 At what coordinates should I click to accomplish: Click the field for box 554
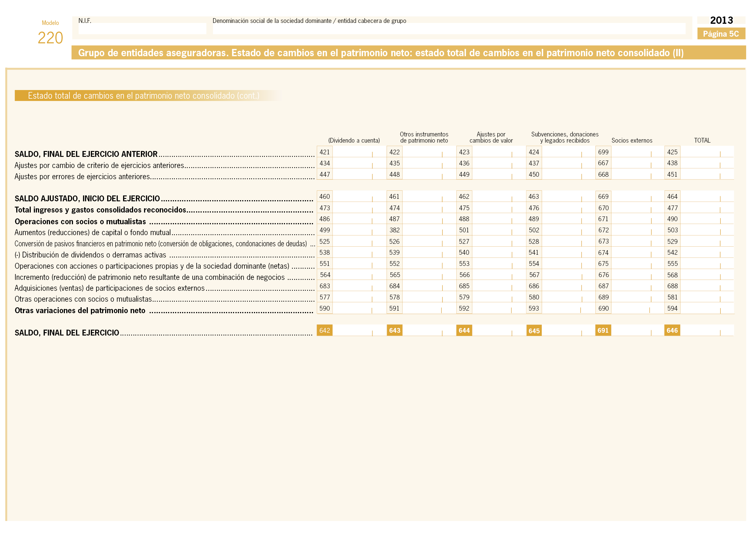pyautogui.click(x=569, y=263)
